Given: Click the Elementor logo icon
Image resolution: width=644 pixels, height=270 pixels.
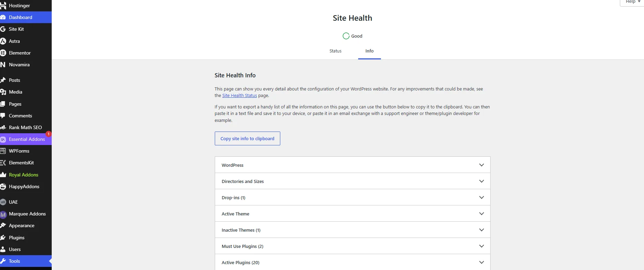Looking at the screenshot, I should click(3, 53).
